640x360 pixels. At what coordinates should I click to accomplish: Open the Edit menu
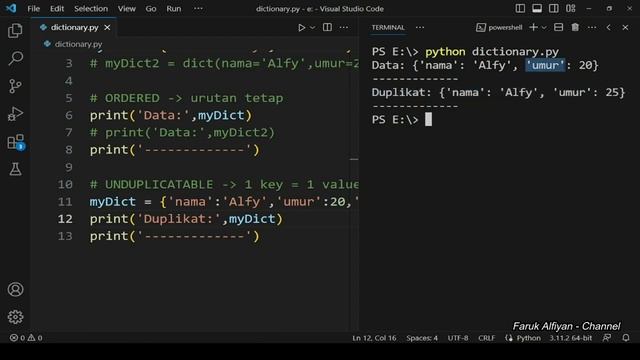pyautogui.click(x=57, y=9)
